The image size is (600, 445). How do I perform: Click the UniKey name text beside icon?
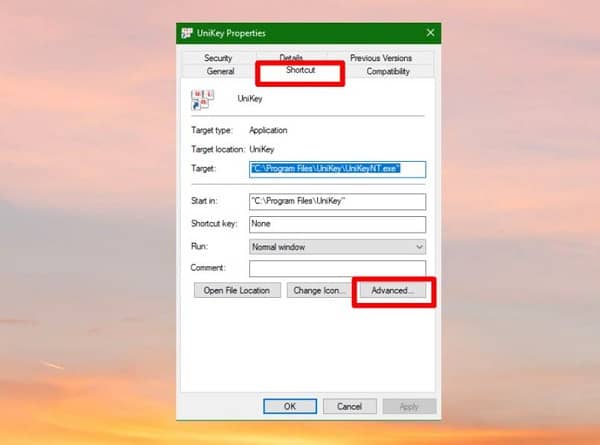250,99
